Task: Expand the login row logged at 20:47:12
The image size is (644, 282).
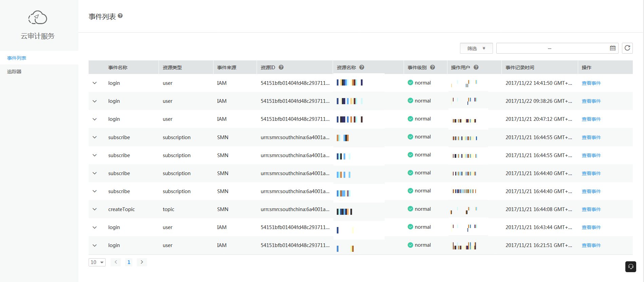Action: point(95,119)
